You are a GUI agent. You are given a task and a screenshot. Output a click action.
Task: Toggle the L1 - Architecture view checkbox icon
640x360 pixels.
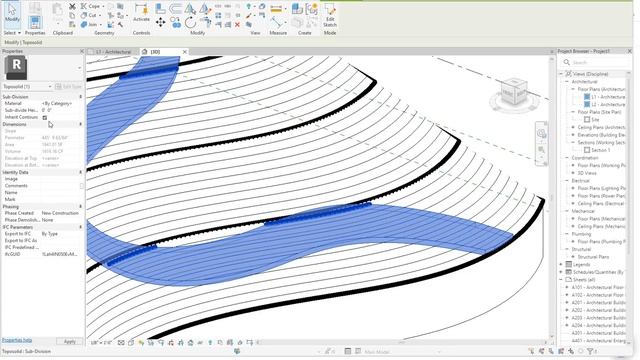[x=587, y=97]
